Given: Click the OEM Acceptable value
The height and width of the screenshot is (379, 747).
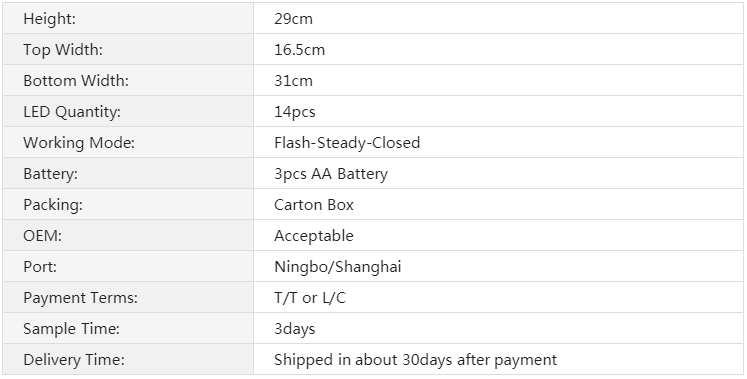Looking at the screenshot, I should (x=314, y=236).
